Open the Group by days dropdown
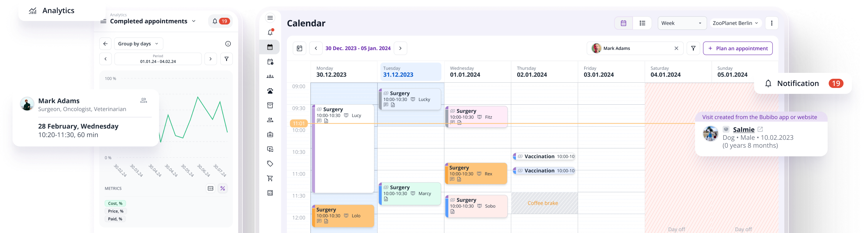 click(x=138, y=44)
